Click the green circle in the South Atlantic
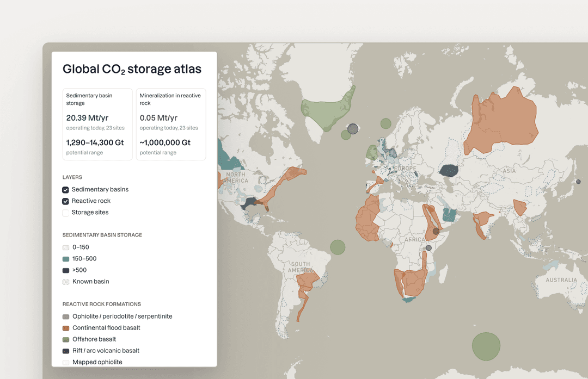 click(x=338, y=247)
